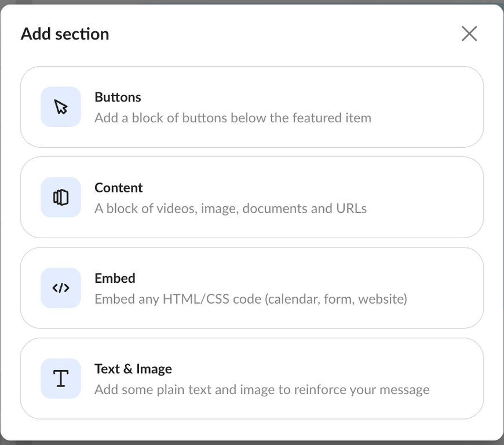This screenshot has height=445, width=504.
Task: Choose the Buttons section card
Action: [x=252, y=107]
